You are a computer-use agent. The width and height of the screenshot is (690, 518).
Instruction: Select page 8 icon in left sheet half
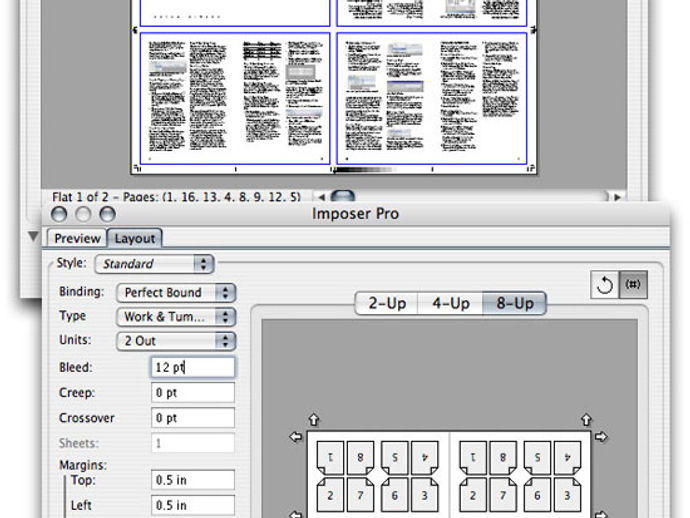click(x=360, y=457)
